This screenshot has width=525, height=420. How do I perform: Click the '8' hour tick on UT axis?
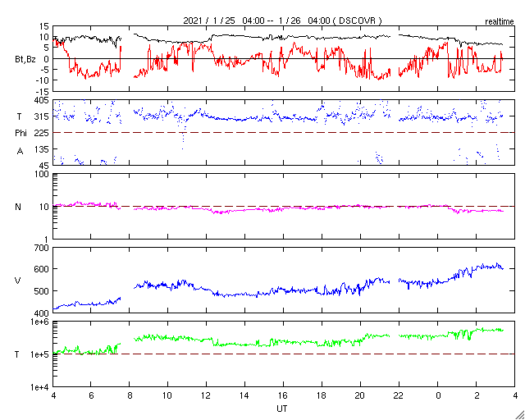(130, 395)
